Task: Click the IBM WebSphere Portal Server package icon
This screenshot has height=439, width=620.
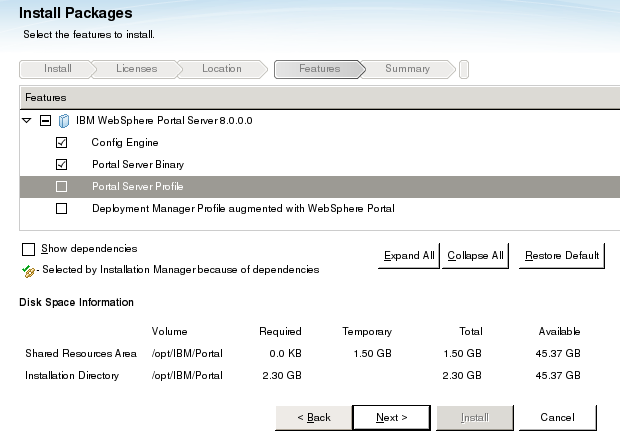Action: [64, 121]
